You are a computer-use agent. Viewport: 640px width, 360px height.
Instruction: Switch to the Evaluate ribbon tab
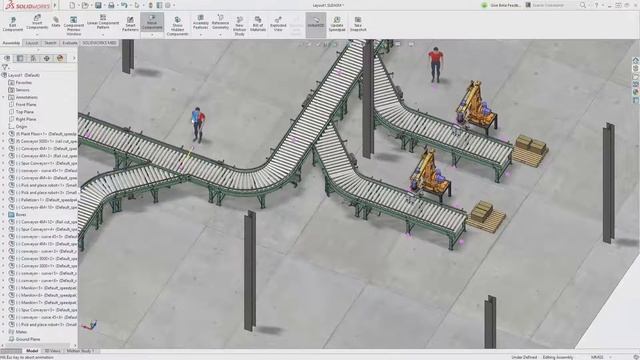[70, 43]
